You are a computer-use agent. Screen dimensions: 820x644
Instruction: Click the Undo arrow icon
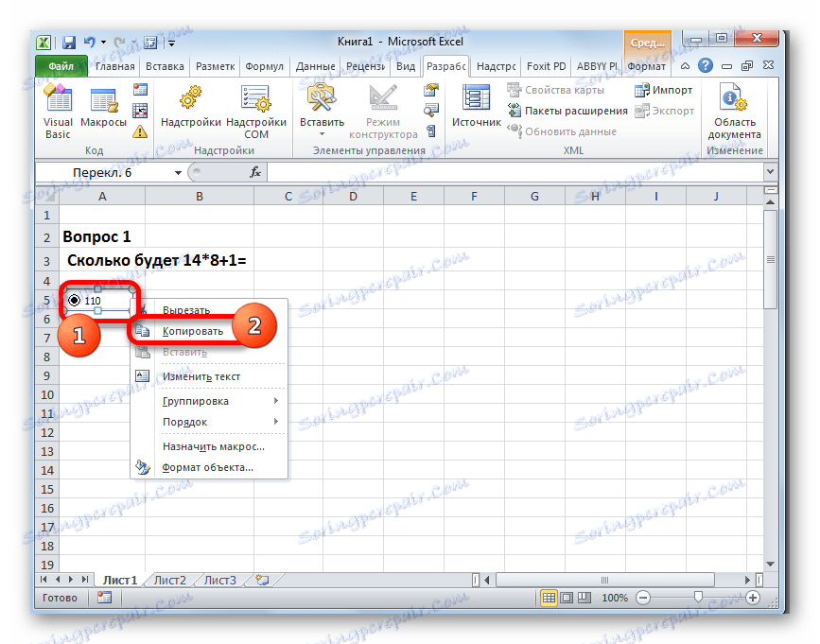tap(90, 43)
